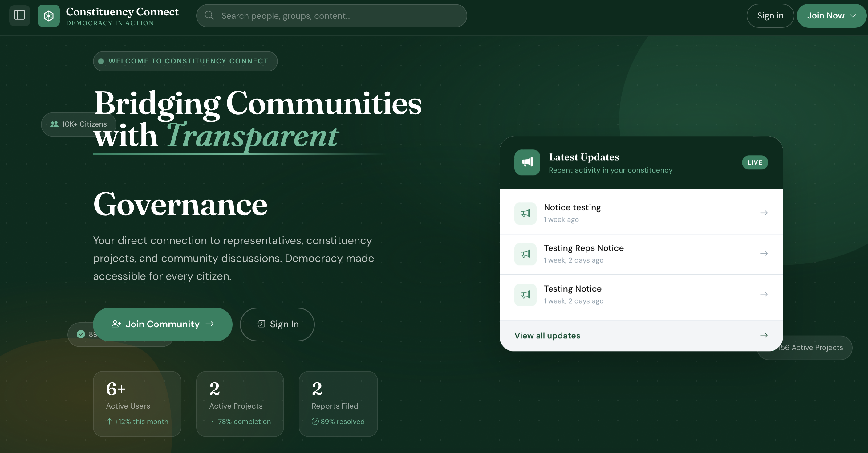Click the search magnifier icon
Screen dimensions: 868x453
[209, 15]
